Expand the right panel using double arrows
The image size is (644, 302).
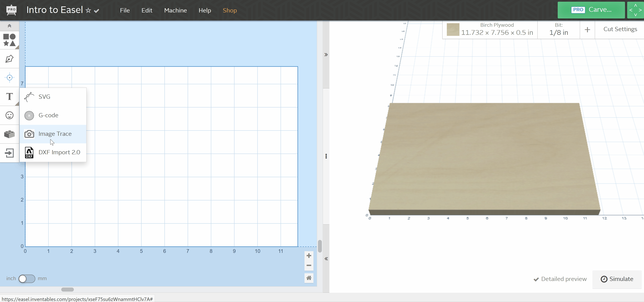[x=326, y=55]
